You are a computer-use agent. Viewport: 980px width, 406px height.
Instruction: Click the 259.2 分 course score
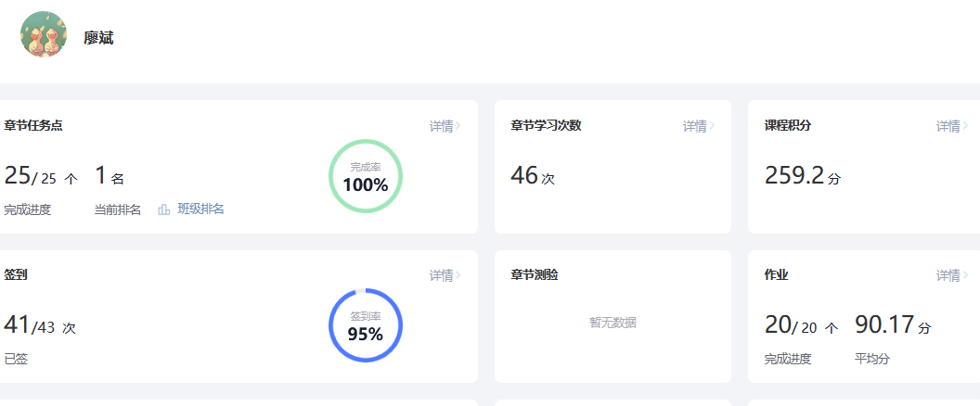coord(802,175)
